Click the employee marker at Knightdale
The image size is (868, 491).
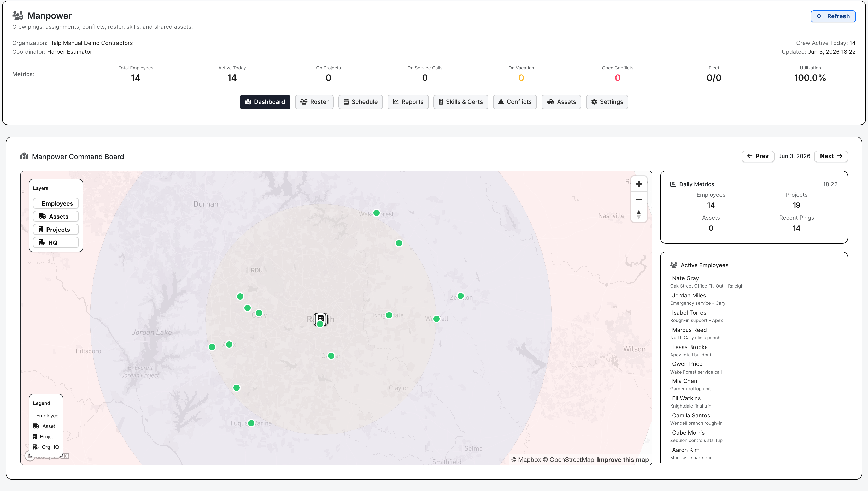click(x=389, y=315)
